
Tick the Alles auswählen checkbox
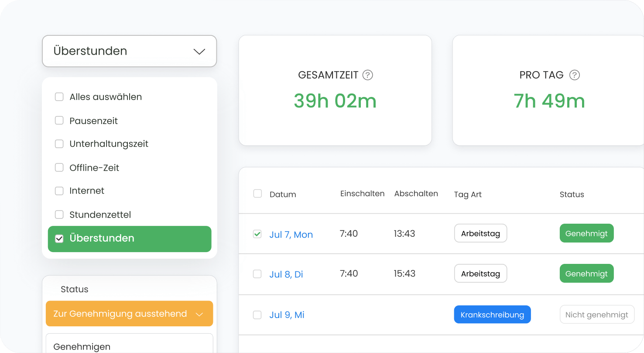[x=59, y=97]
